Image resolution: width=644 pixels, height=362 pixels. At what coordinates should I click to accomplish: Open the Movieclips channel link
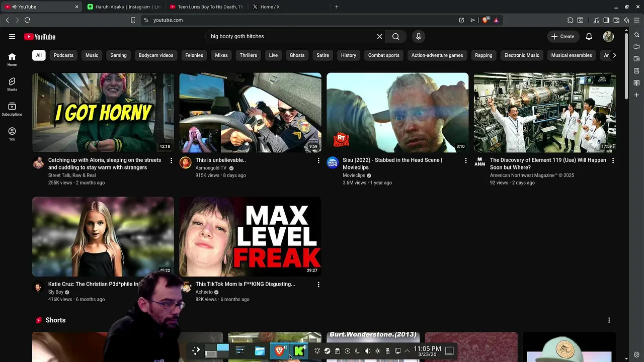(354, 175)
